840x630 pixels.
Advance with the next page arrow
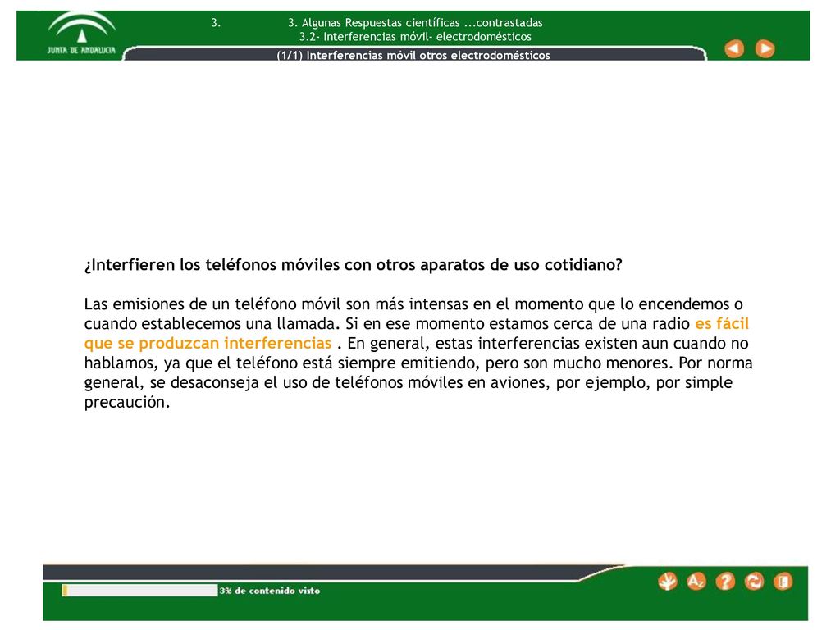click(765, 48)
